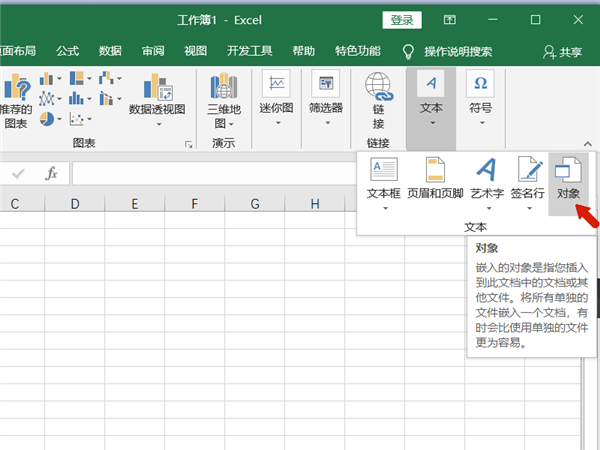600x450 pixels.
Task: Expand the 符号 symbols dropdown
Action: [480, 123]
